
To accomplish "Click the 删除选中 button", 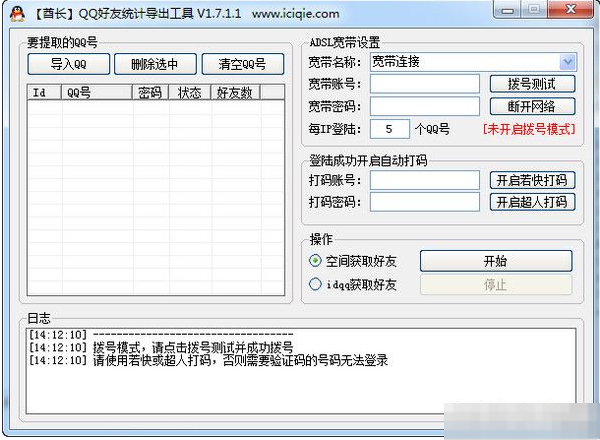I will click(x=147, y=64).
